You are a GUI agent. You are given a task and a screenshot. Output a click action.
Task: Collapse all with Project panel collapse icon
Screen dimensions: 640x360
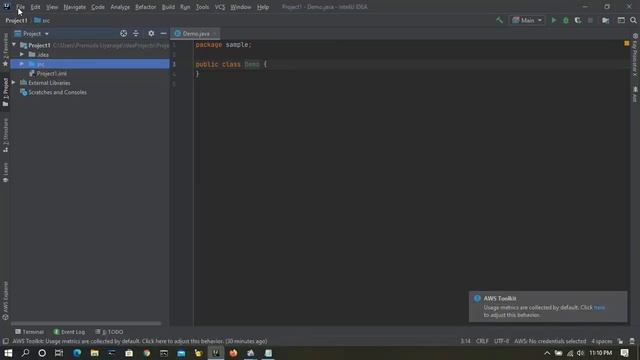click(136, 33)
